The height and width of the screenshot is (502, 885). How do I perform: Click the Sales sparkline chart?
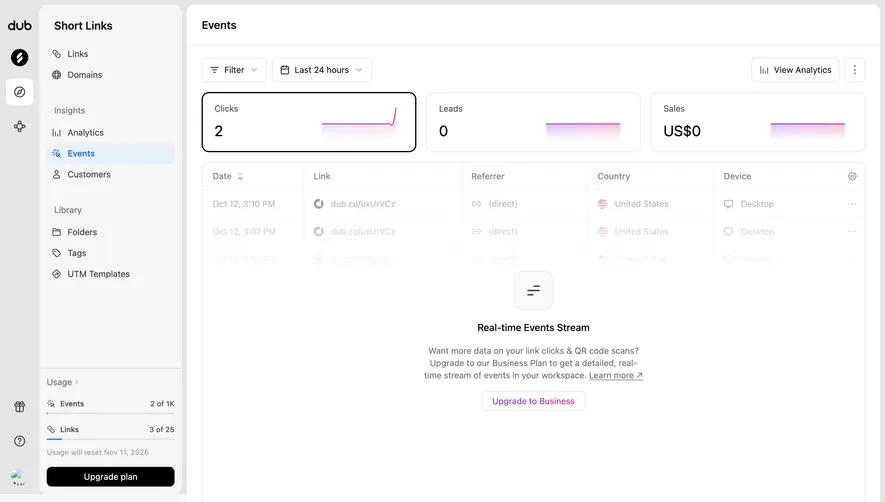tap(808, 130)
